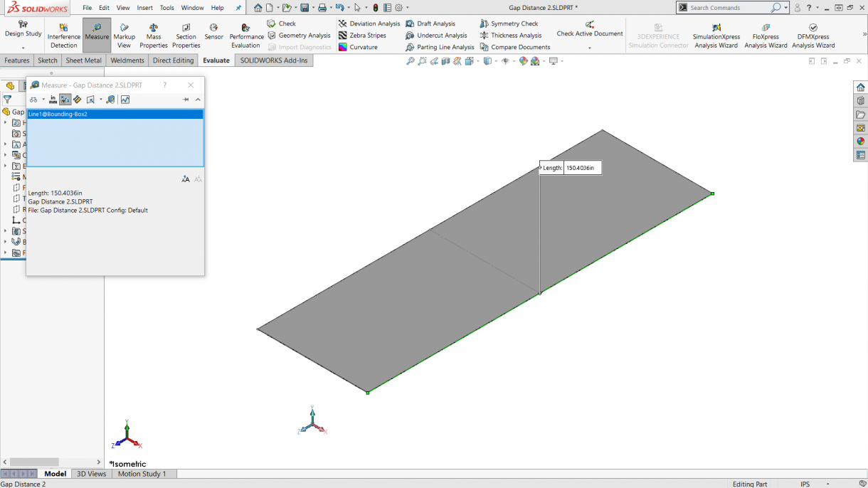
Task: Open Mass Properties
Action: coord(153,36)
